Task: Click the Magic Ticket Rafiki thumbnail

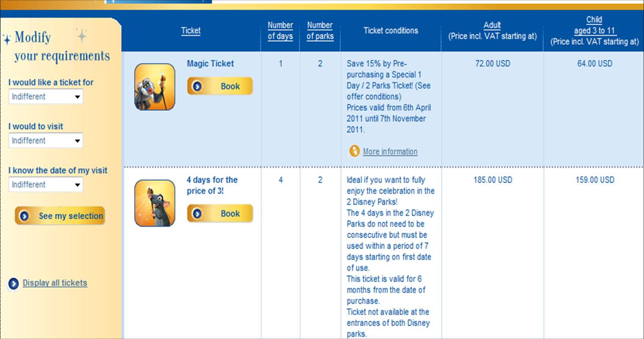Action: point(154,87)
